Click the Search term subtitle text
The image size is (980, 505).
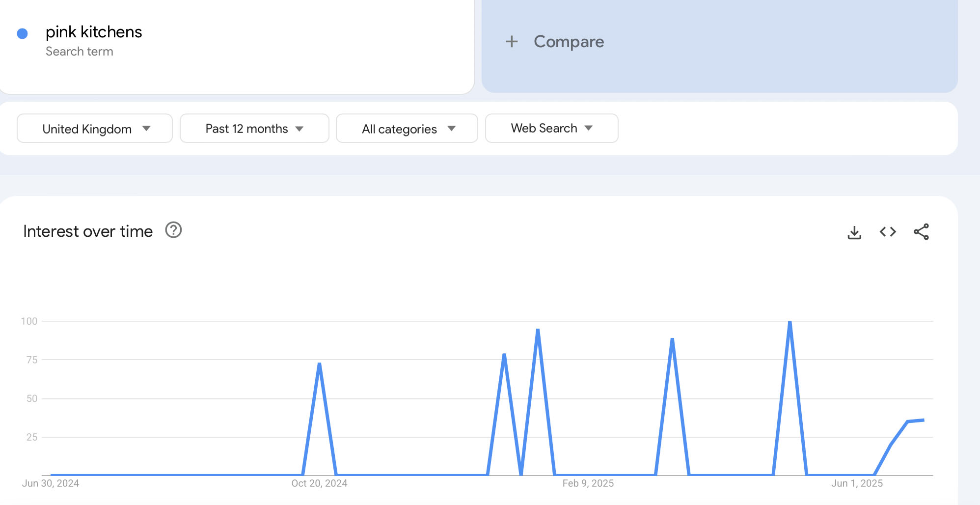coord(80,51)
